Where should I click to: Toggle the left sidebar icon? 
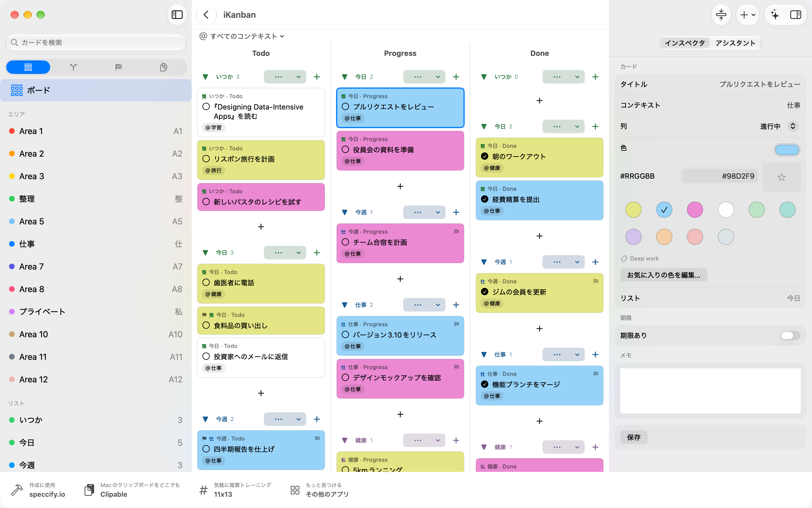(177, 15)
